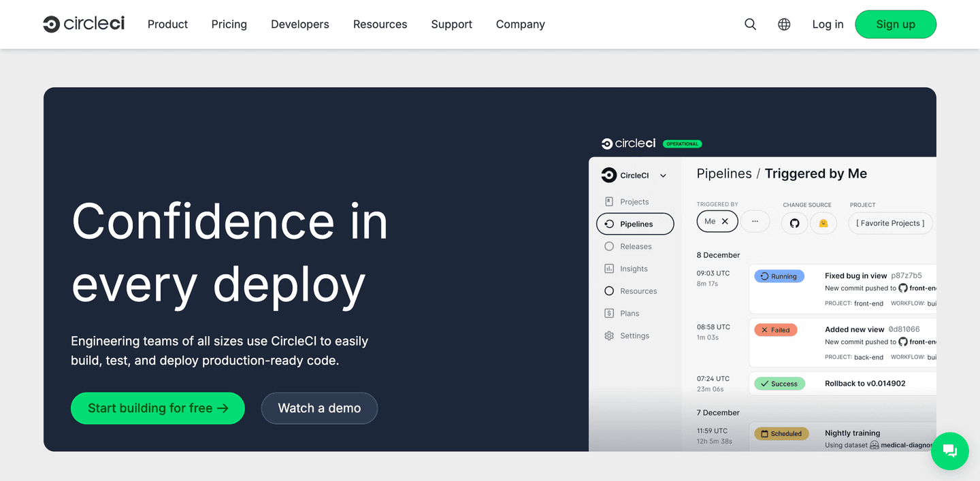This screenshot has height=481, width=980.
Task: Click the OPERATIONAL status badge
Action: point(682,144)
